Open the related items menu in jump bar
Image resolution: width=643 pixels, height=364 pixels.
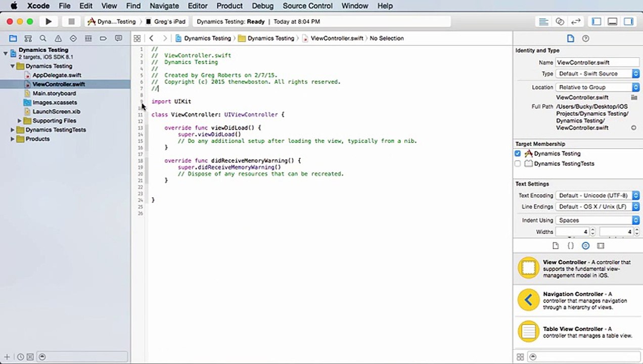[137, 38]
